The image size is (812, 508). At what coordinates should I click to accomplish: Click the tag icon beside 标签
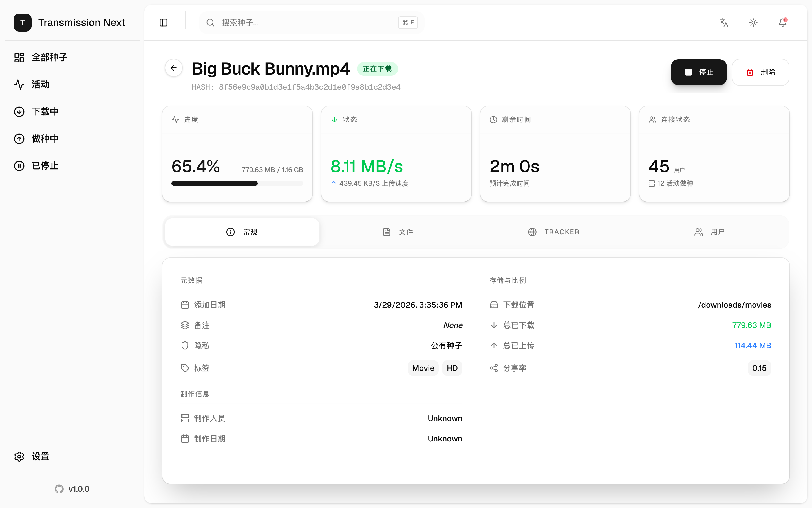point(185,368)
